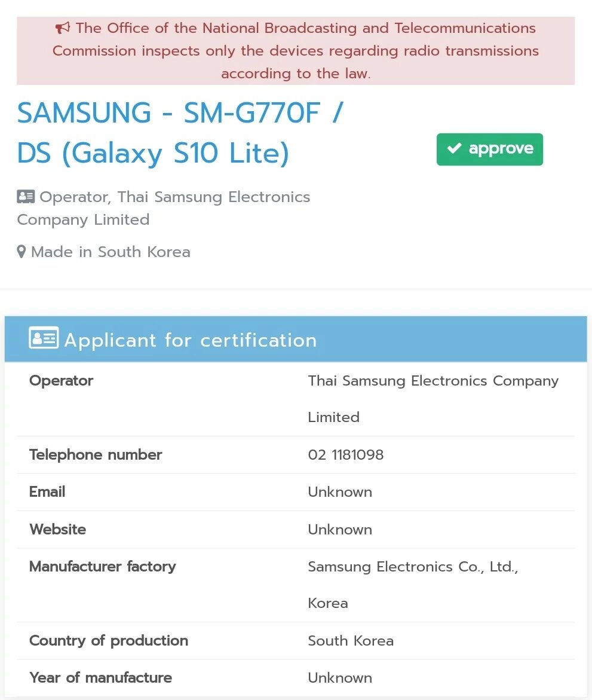Select the telephone number 02 1181098
The height and width of the screenshot is (700, 592).
pos(346,455)
